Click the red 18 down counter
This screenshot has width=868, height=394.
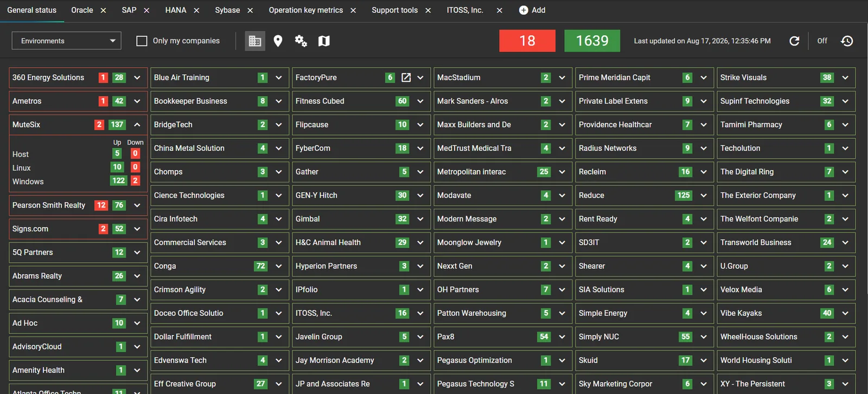(527, 41)
